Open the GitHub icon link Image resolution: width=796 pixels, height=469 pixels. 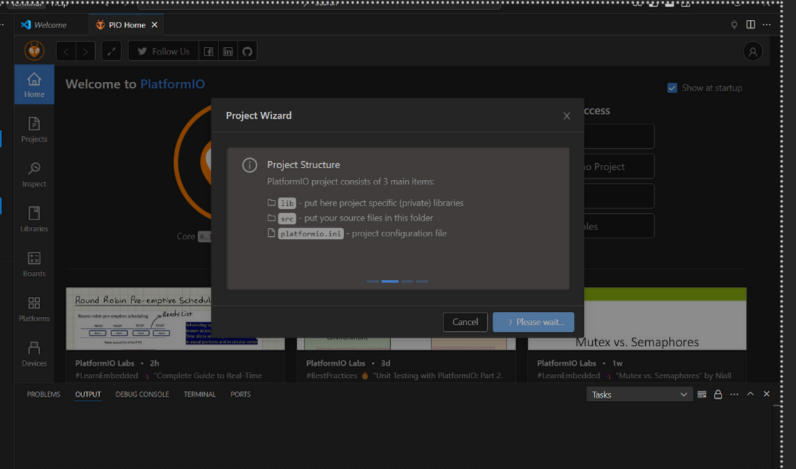pos(247,51)
